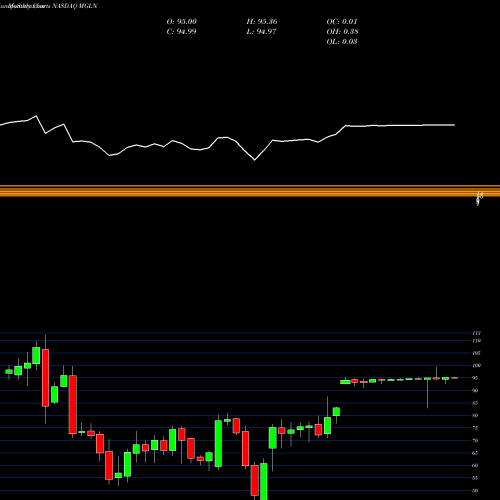500x500 pixels.
Task: Select the low value L: 94.97
Action: [262, 32]
